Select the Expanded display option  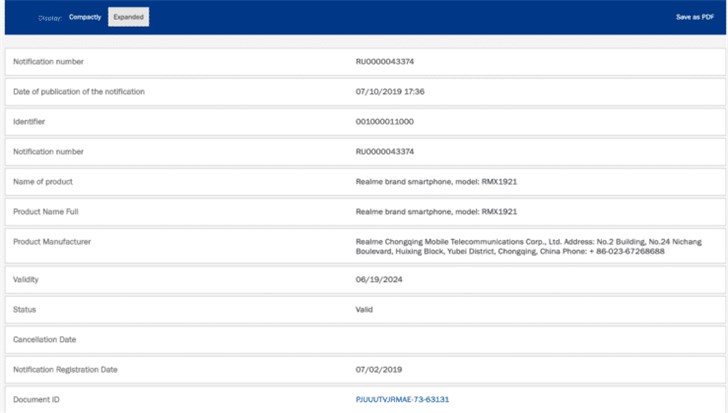(x=128, y=17)
